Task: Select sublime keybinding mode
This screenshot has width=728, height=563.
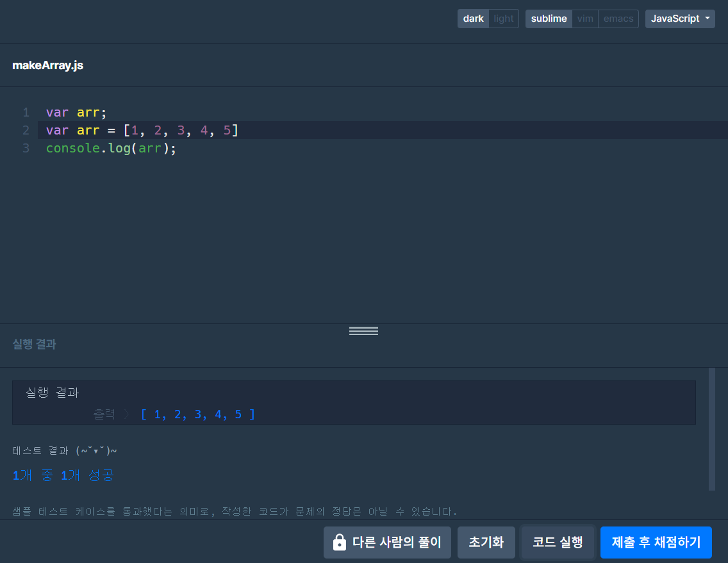Action: click(x=549, y=19)
